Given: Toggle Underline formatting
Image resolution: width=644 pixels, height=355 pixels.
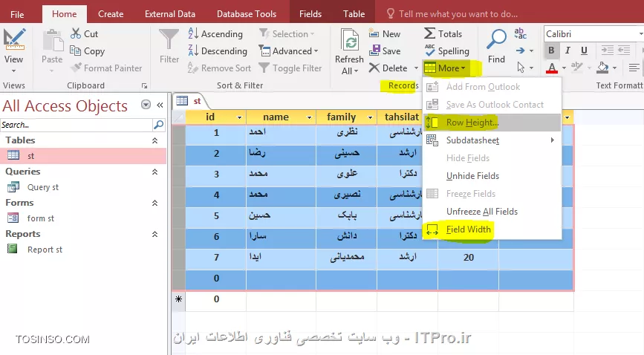Looking at the screenshot, I should click(x=584, y=51).
